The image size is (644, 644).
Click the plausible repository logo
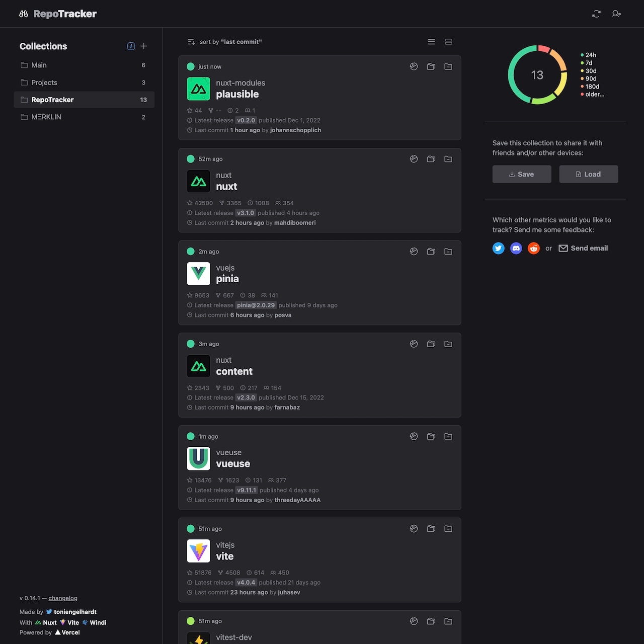(x=198, y=89)
